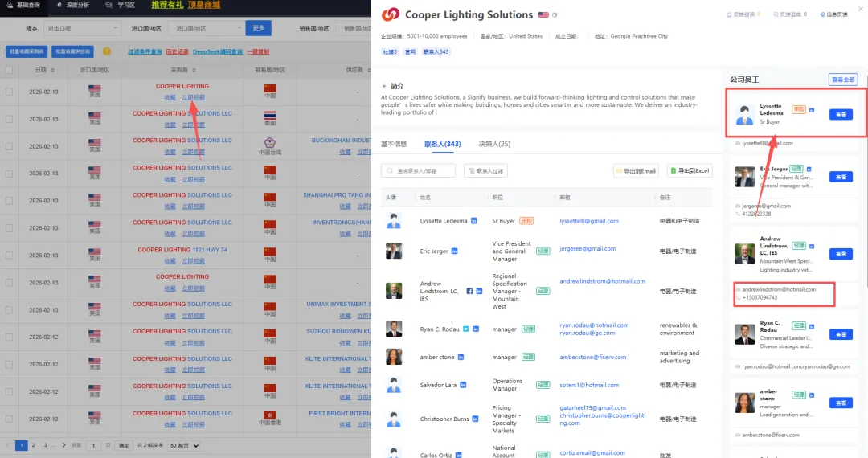Open amber stone's photo on employee card
This screenshot has height=458, width=868.
(744, 403)
